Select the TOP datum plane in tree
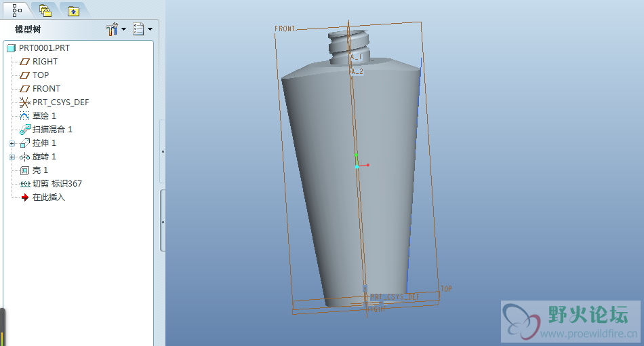This screenshot has width=644, height=346. coord(41,75)
